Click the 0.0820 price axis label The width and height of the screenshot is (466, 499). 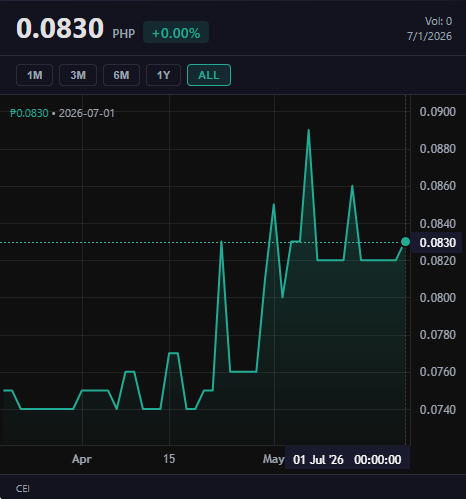(x=438, y=261)
